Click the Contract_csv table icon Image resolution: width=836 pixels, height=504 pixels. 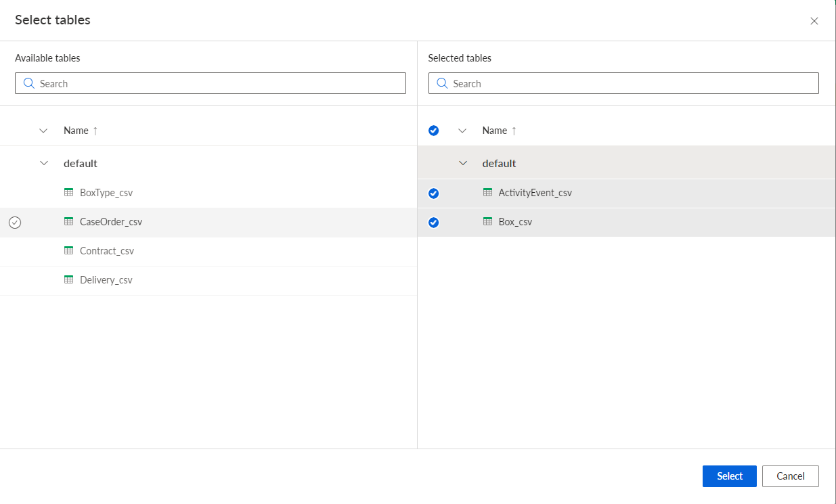tap(68, 250)
